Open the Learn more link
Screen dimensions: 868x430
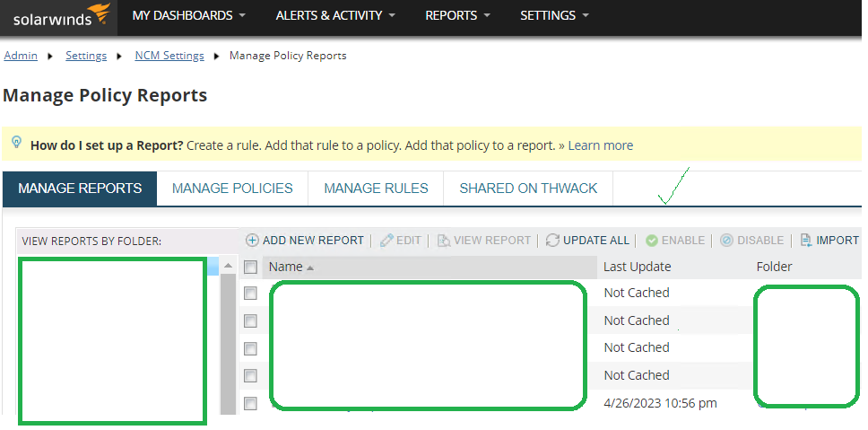[x=600, y=145]
